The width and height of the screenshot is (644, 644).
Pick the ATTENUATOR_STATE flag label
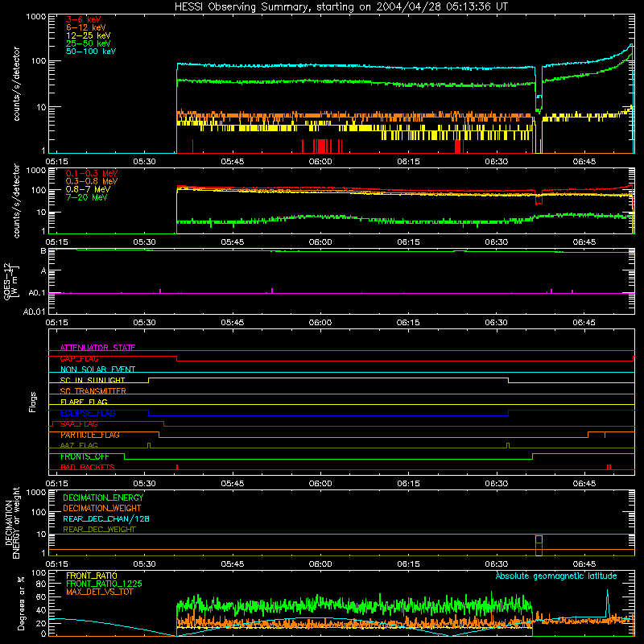(97, 348)
